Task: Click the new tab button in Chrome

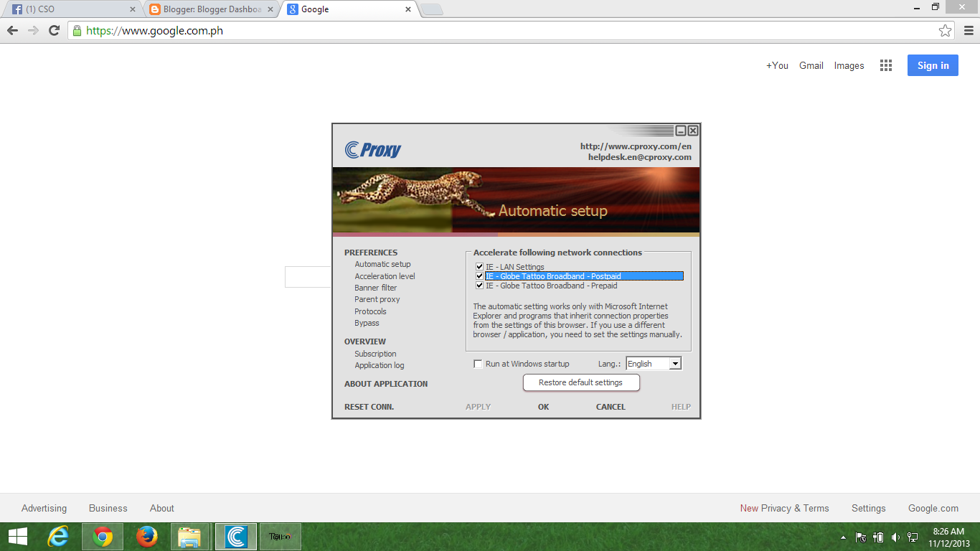Action: click(x=432, y=9)
